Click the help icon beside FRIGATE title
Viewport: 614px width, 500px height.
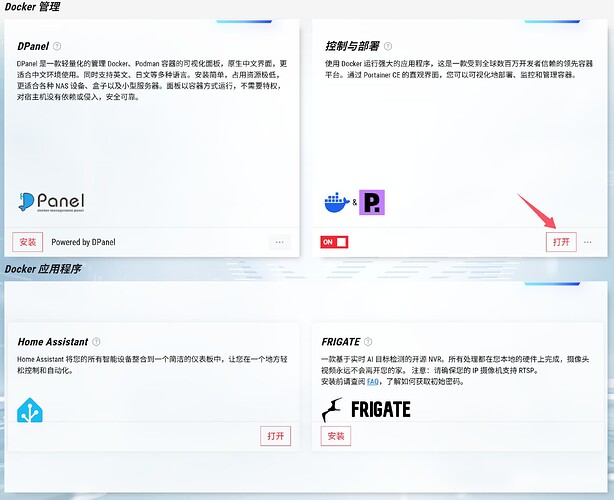[x=368, y=342]
